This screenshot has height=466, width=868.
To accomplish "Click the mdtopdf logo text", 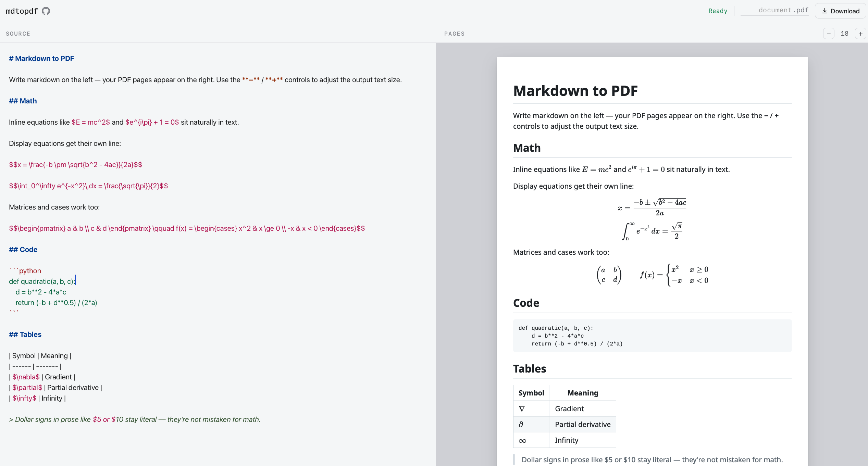I will [22, 11].
